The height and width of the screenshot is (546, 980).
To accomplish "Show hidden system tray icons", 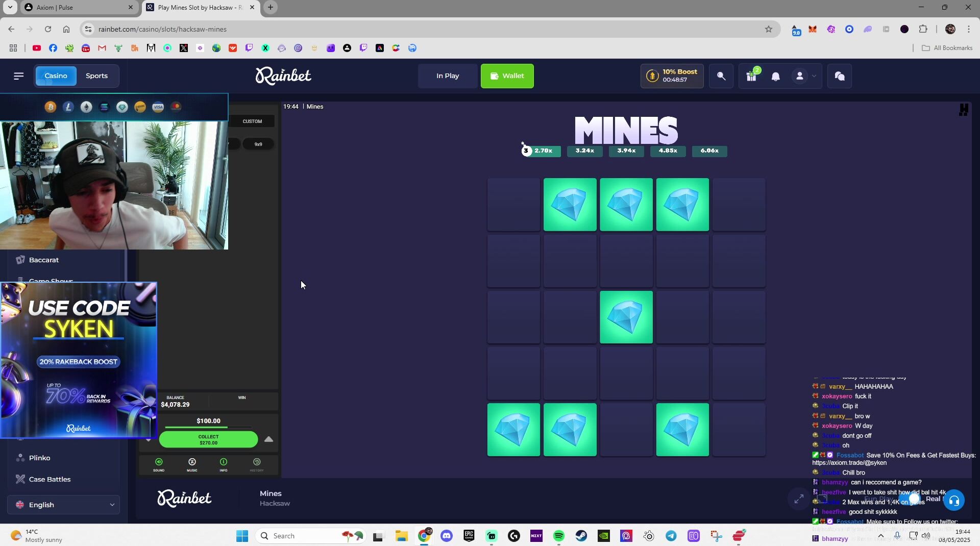I will point(881,536).
